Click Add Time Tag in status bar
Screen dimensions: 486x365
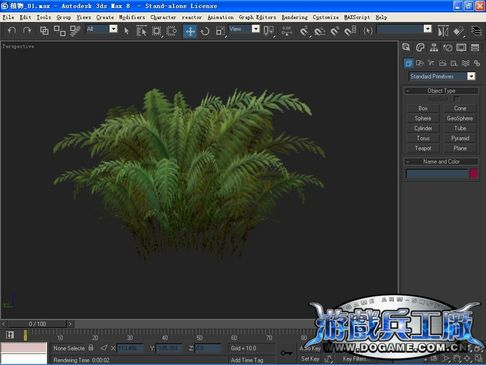click(247, 360)
